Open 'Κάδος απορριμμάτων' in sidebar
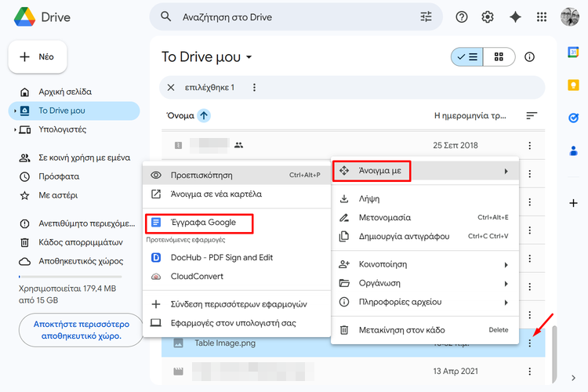Screen dimensions: 588x392 [74, 243]
